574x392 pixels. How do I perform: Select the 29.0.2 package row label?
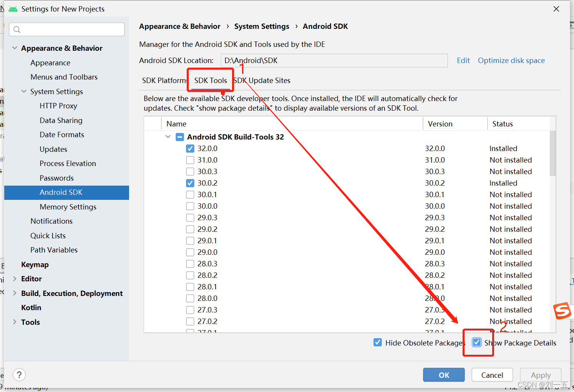(x=207, y=229)
